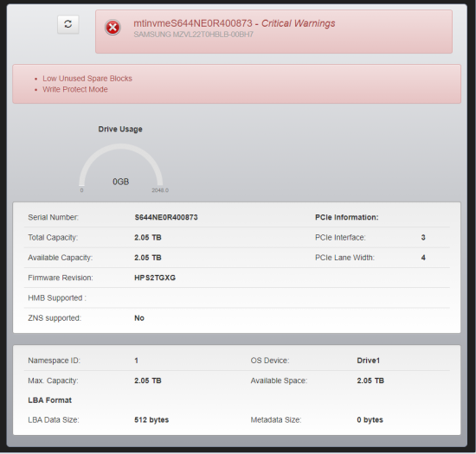Click the ZNS supported No value
The height and width of the screenshot is (454, 476).
pos(139,318)
